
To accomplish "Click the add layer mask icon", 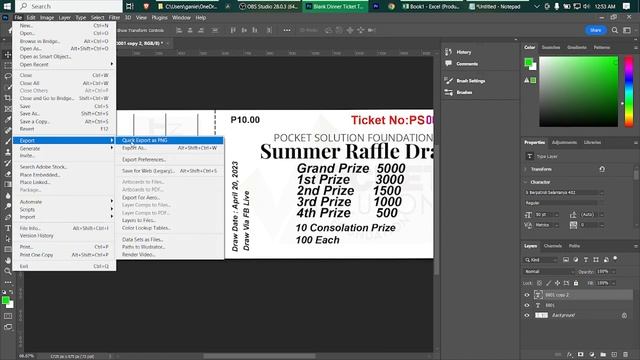I will click(581, 354).
